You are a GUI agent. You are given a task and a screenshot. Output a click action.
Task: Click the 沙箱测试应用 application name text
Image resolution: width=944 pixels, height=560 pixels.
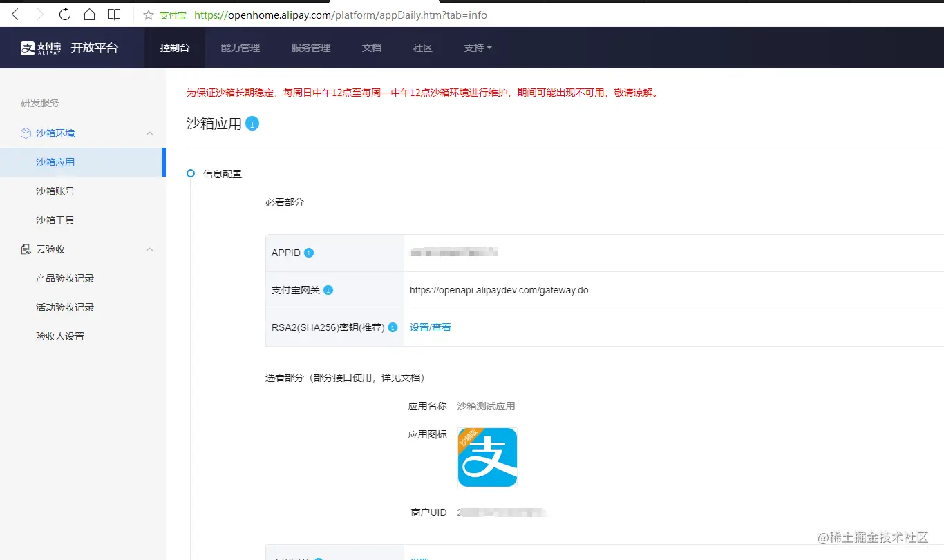click(x=486, y=406)
